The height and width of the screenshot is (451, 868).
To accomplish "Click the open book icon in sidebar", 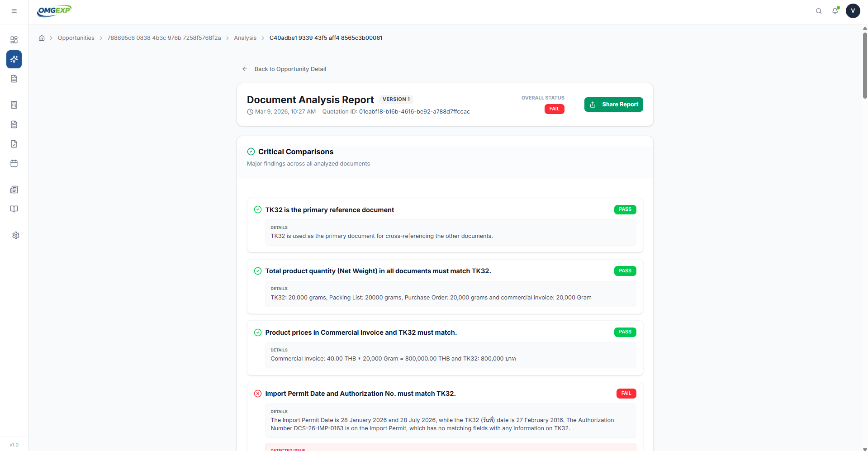I will pyautogui.click(x=14, y=209).
